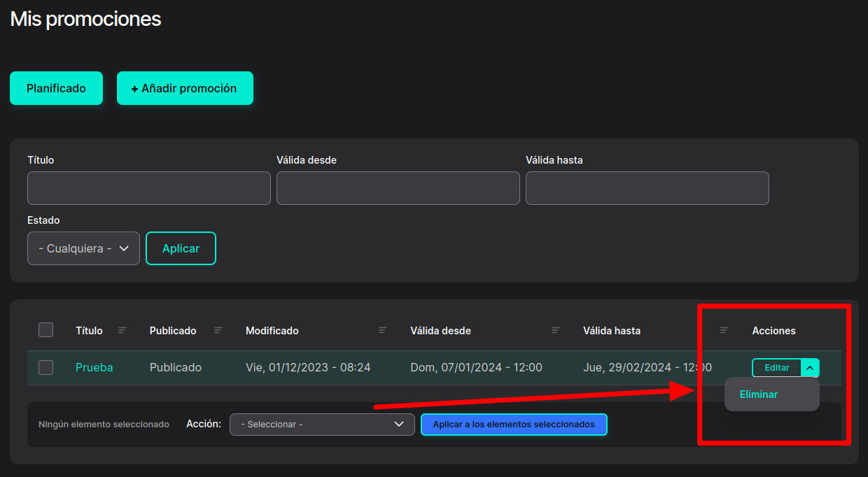Screen dimensions: 868x477
Task: Open the Acción Seleccionar dropdown
Action: click(322, 425)
